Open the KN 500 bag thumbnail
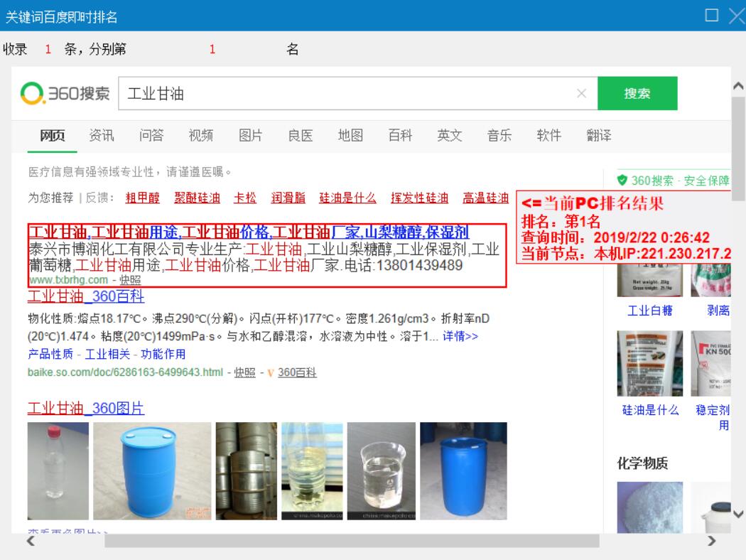Screen dimensions: 746x560 coord(710,363)
